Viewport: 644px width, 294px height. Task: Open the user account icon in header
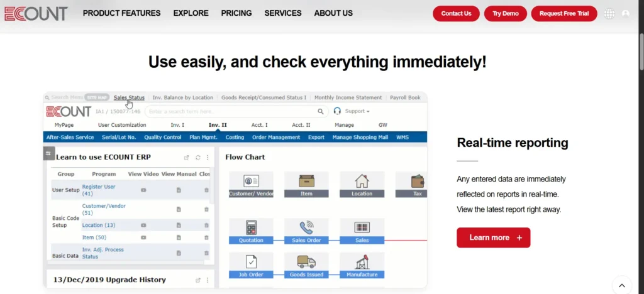pyautogui.click(x=626, y=14)
